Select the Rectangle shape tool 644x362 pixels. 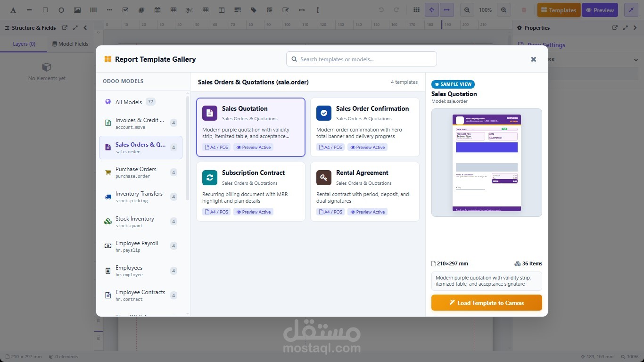pyautogui.click(x=45, y=10)
